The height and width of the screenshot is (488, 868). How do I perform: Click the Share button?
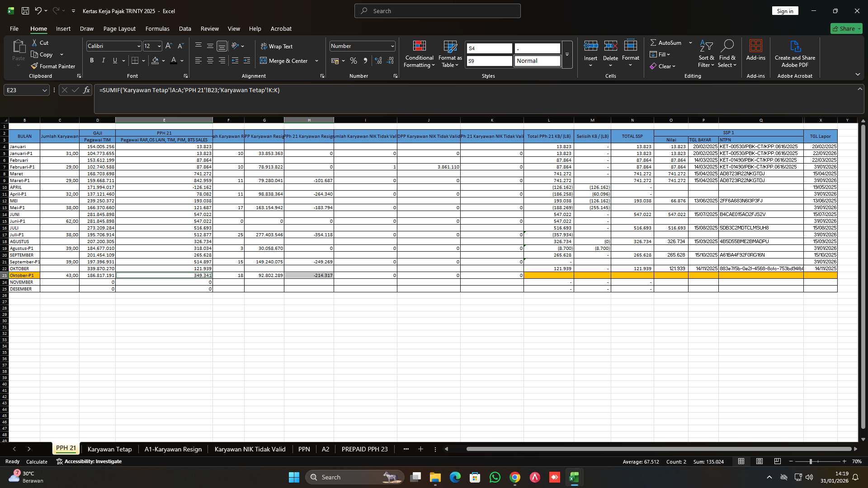[x=846, y=28]
